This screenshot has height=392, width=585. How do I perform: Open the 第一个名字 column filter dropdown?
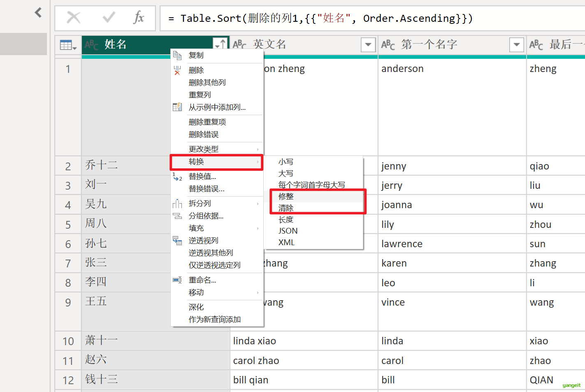[x=516, y=44]
